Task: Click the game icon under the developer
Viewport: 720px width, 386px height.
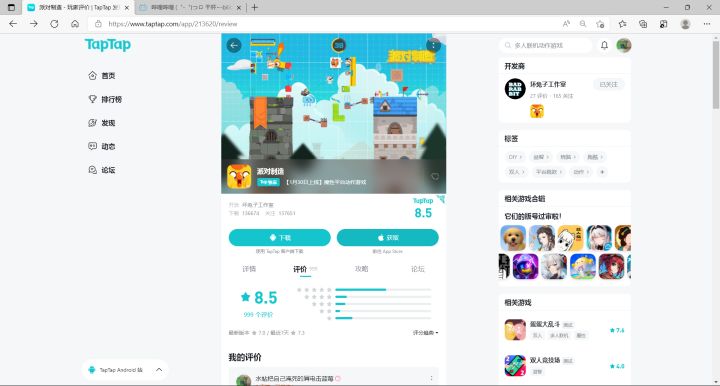Action: [537, 111]
